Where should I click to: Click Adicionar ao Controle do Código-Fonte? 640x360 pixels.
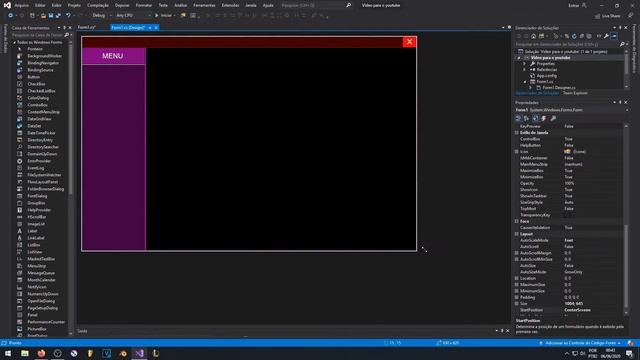[580, 343]
